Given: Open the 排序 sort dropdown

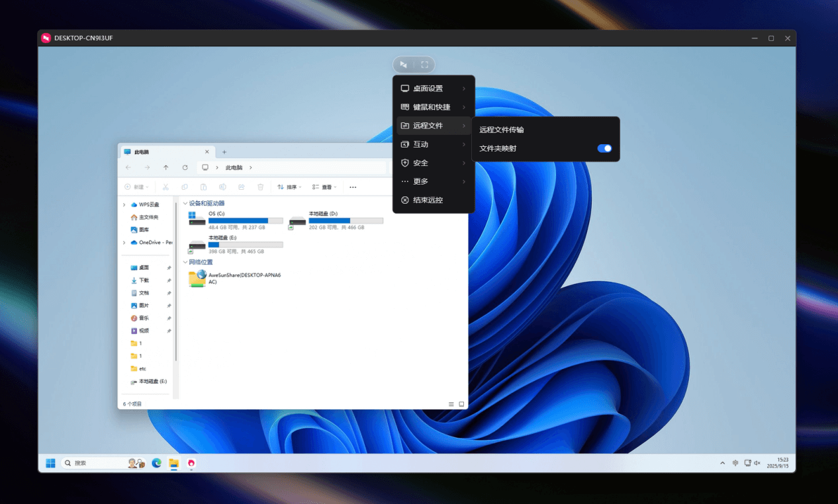Looking at the screenshot, I should [289, 187].
